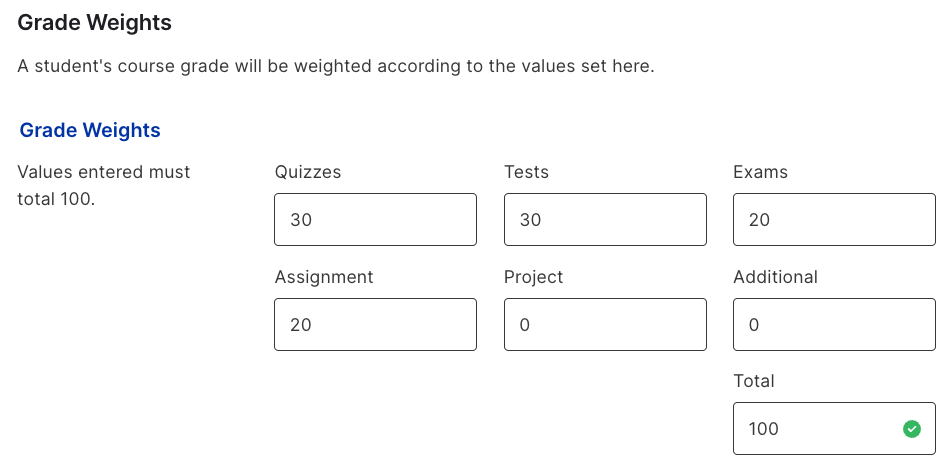Click the Tests field label
The height and width of the screenshot is (476, 949).
click(527, 172)
